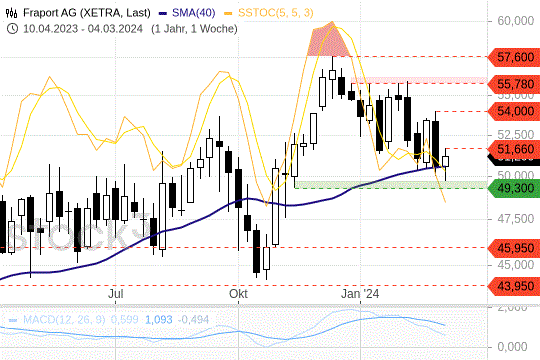This screenshot has height=360, width=540.
Task: Click the blue SMA(40) legend marker
Action: [x=163, y=14]
